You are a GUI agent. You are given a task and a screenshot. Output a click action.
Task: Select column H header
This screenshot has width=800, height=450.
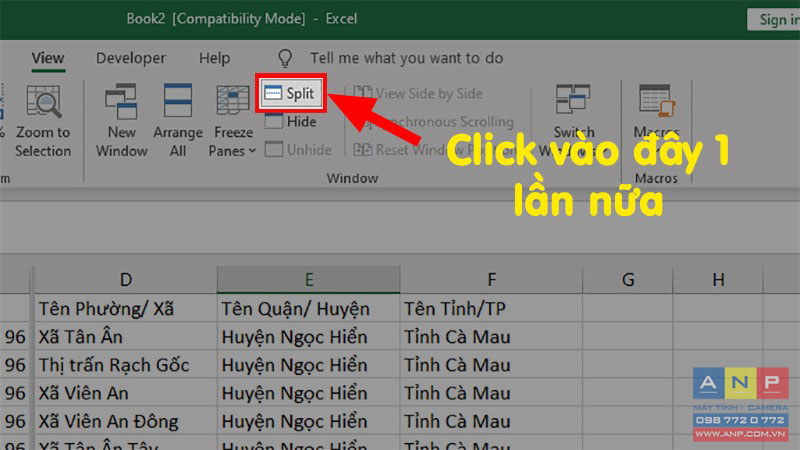[x=718, y=280]
